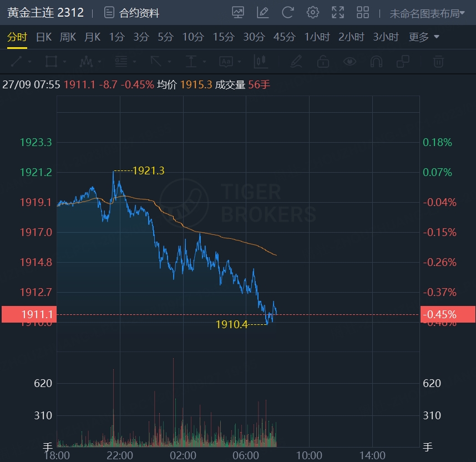Click the 均价 1915.3 average price readout
The width and height of the screenshot is (476, 462).
(x=185, y=84)
